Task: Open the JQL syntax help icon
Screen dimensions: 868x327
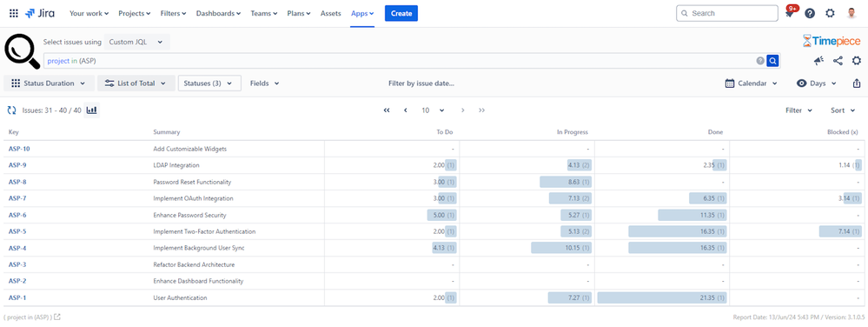Action: pyautogui.click(x=760, y=61)
